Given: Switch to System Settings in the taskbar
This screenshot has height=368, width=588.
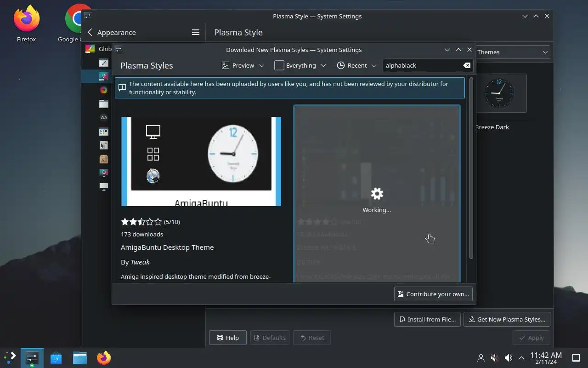Looking at the screenshot, I should [32, 357].
